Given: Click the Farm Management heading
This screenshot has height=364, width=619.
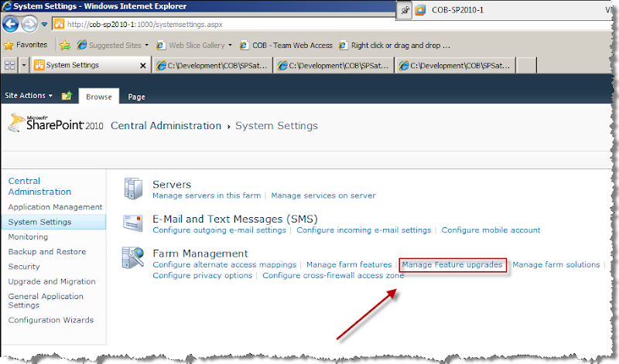Looking at the screenshot, I should point(200,253).
